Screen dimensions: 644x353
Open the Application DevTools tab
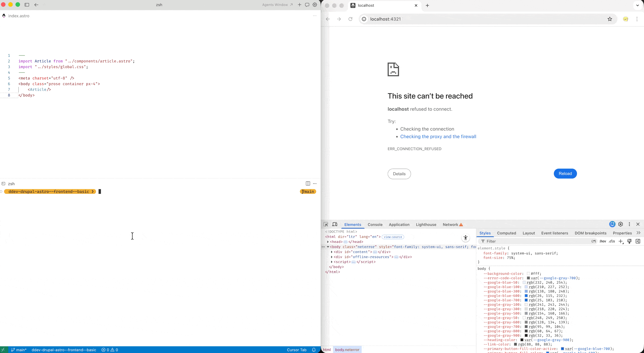coord(399,224)
